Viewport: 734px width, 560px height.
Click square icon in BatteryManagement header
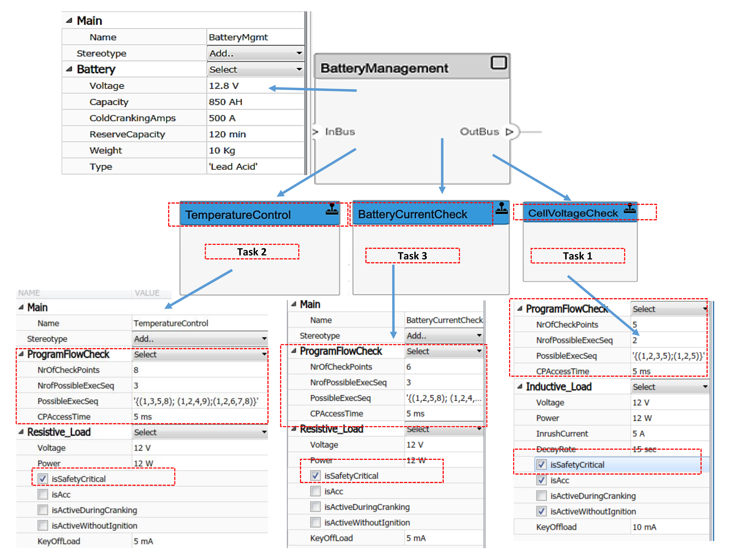pyautogui.click(x=498, y=63)
